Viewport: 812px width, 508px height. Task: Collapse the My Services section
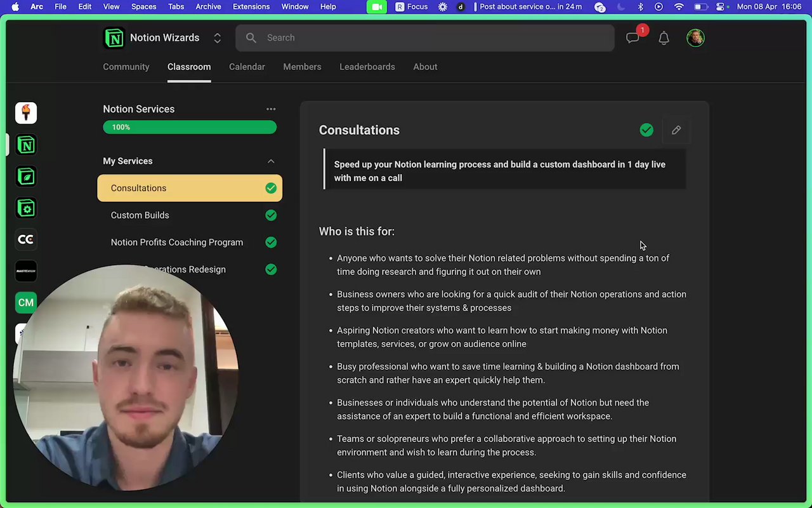(271, 161)
